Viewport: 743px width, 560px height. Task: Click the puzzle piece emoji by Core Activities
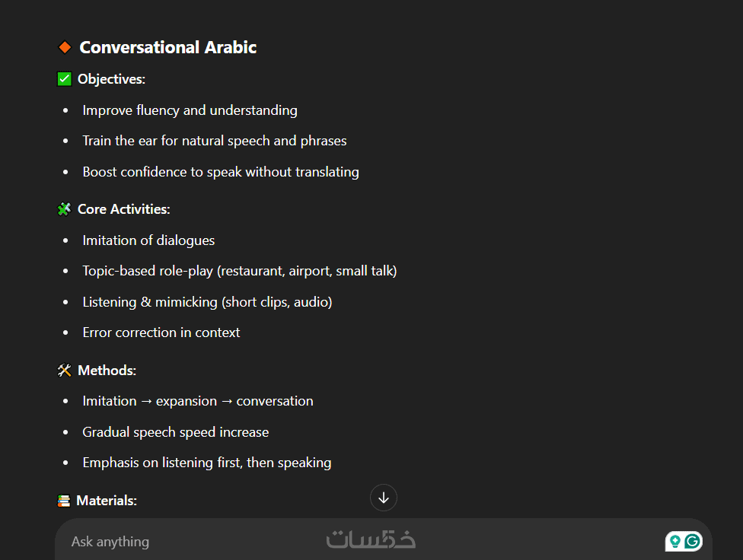(x=65, y=209)
